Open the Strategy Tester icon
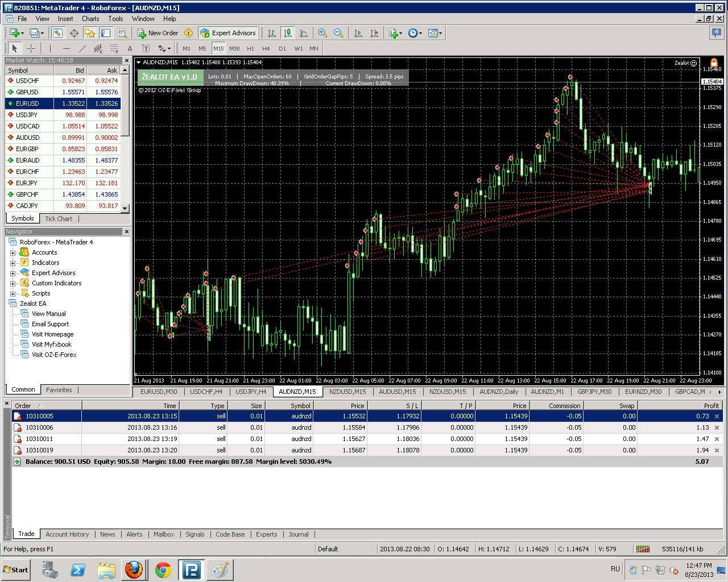This screenshot has width=728, height=582. click(x=122, y=33)
